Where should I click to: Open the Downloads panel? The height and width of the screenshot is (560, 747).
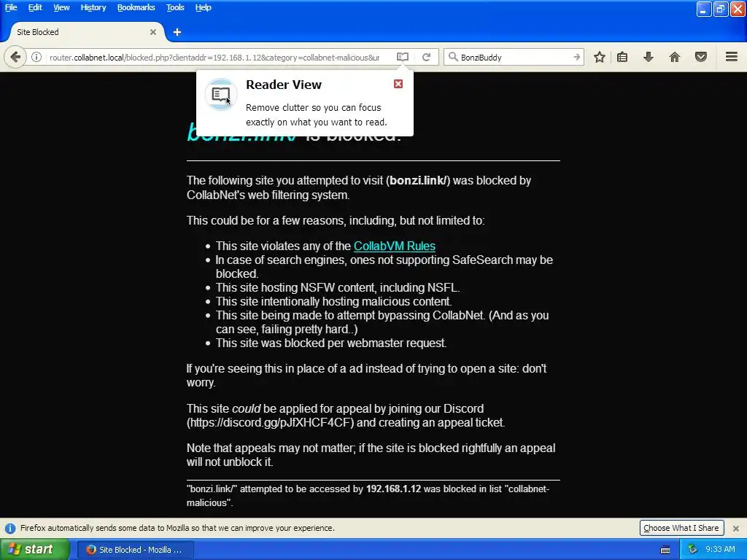649,57
